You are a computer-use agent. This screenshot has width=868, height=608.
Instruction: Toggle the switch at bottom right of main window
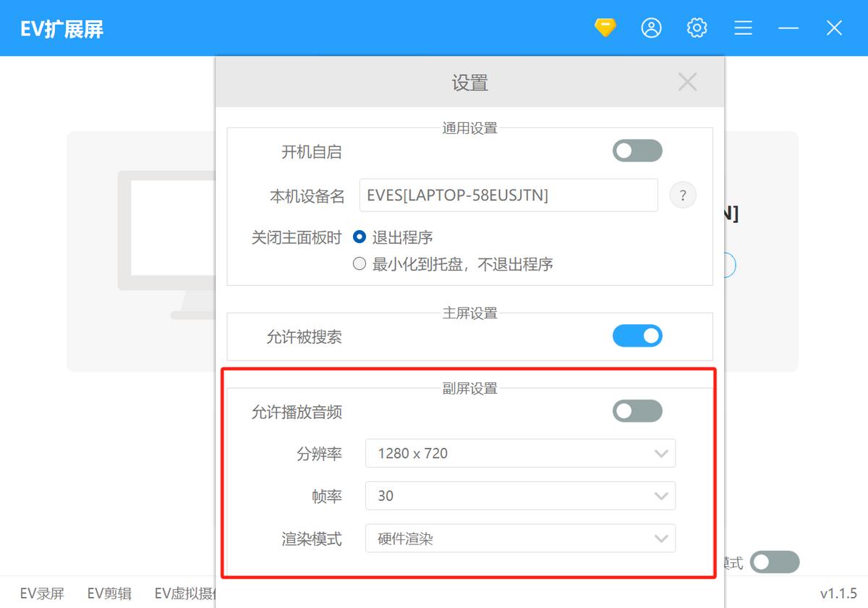coord(775,562)
